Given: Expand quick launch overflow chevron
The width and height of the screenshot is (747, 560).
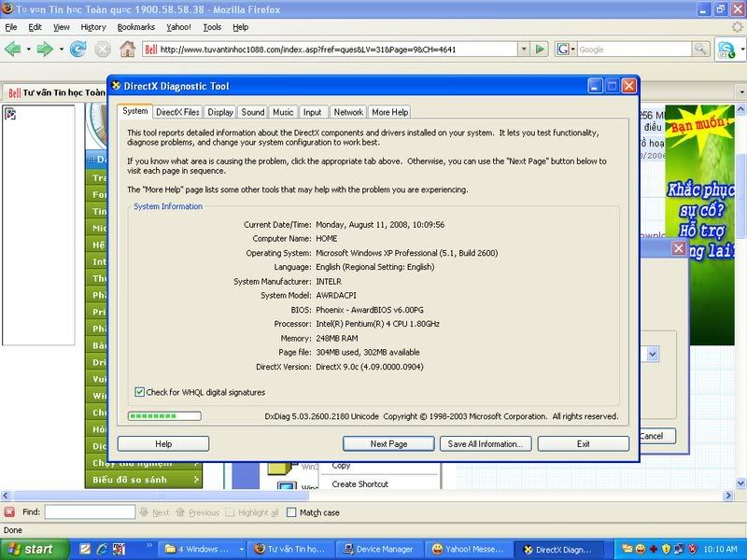Looking at the screenshot, I should (148, 545).
